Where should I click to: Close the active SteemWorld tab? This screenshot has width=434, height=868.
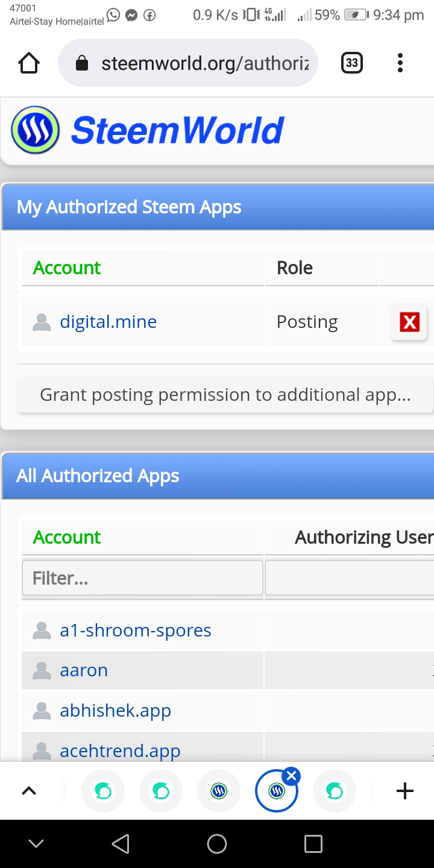[x=291, y=776]
